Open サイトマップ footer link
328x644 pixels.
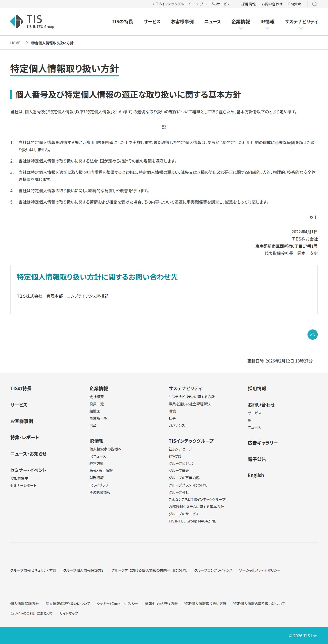(x=69, y=613)
